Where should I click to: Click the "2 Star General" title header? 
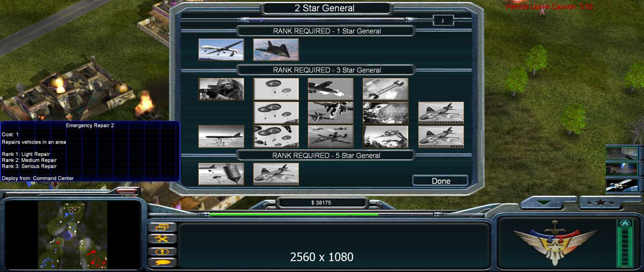coord(325,8)
